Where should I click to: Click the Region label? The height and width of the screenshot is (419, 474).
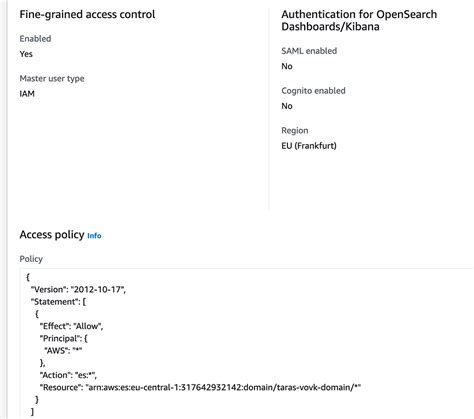(x=295, y=131)
